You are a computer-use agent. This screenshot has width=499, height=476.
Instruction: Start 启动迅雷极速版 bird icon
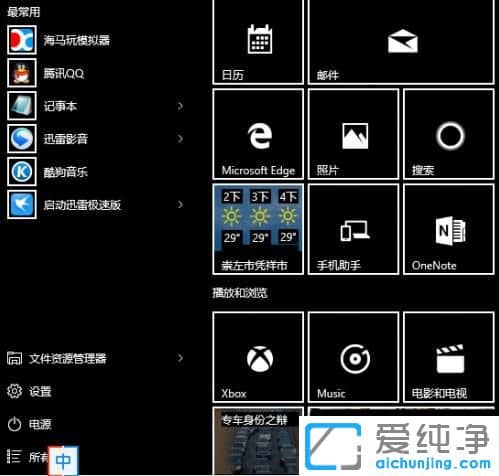[22, 205]
